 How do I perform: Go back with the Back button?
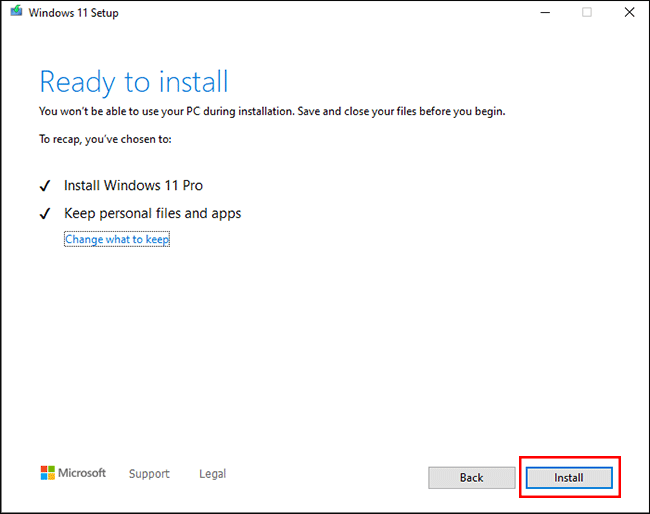click(472, 478)
